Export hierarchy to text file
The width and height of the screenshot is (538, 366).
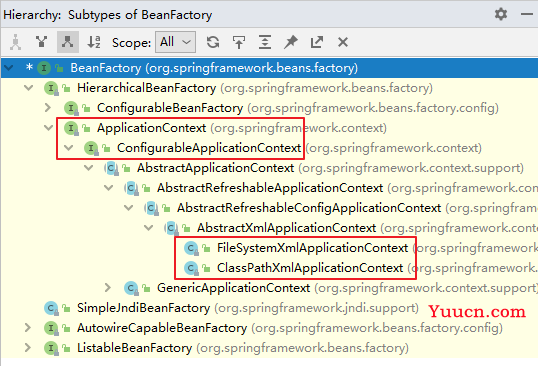pos(317,42)
